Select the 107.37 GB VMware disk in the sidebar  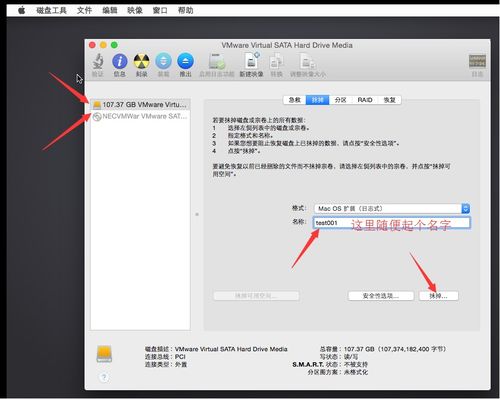tap(140, 105)
